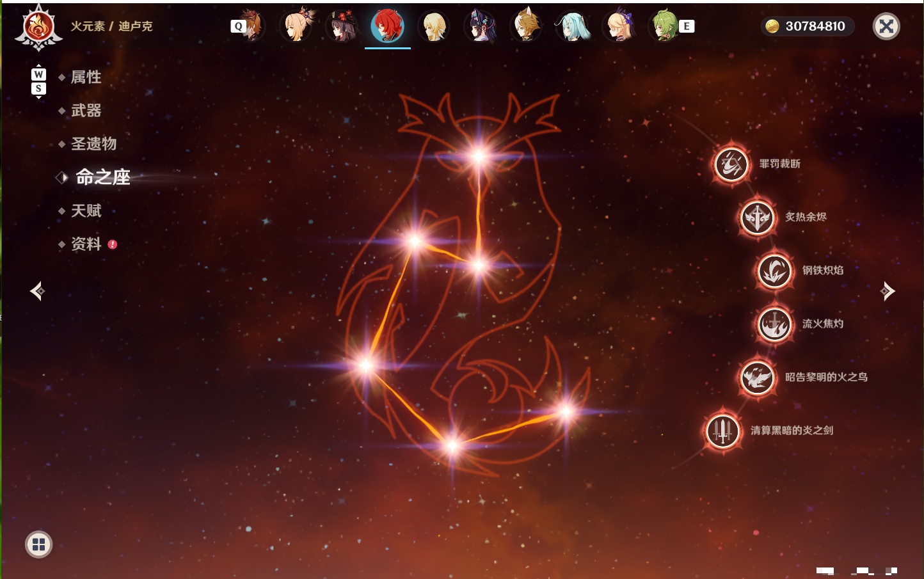Click the 钢铁炽焰 constellation icon

tap(775, 271)
